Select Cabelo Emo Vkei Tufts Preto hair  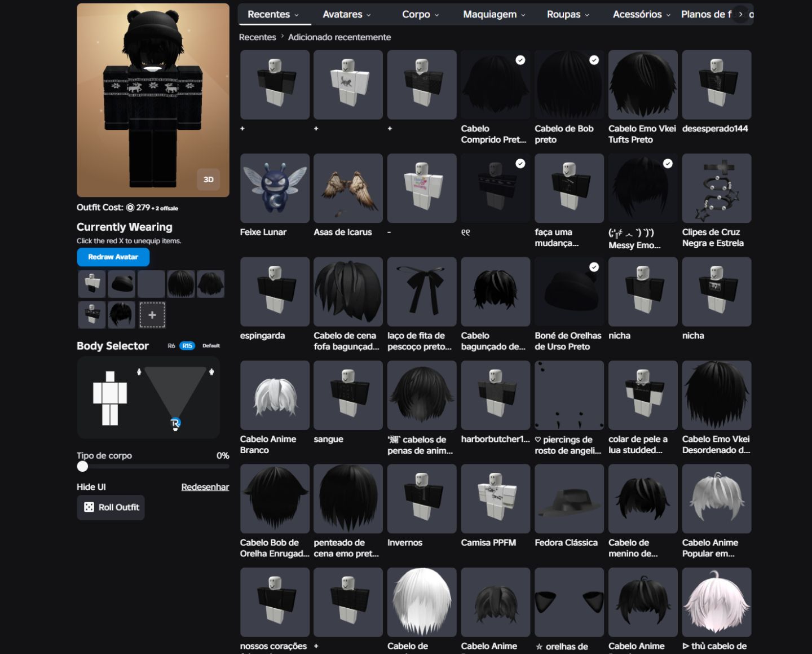(643, 85)
